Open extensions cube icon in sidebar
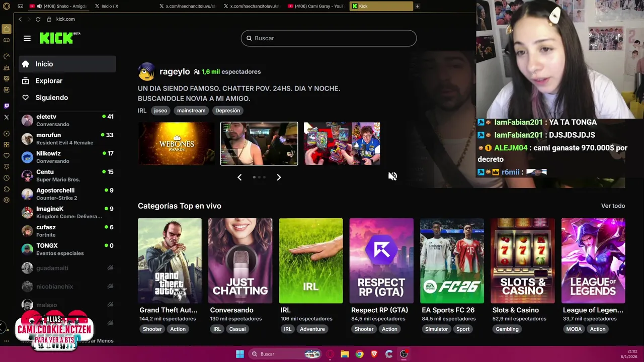Screen dimensions: 644x362 pos(7,189)
